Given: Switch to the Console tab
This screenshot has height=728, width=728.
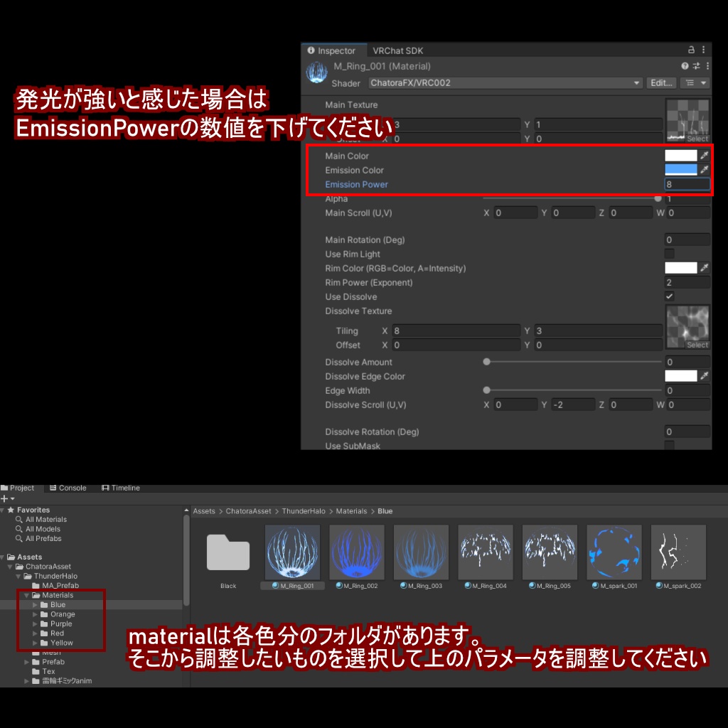Looking at the screenshot, I should tap(68, 488).
